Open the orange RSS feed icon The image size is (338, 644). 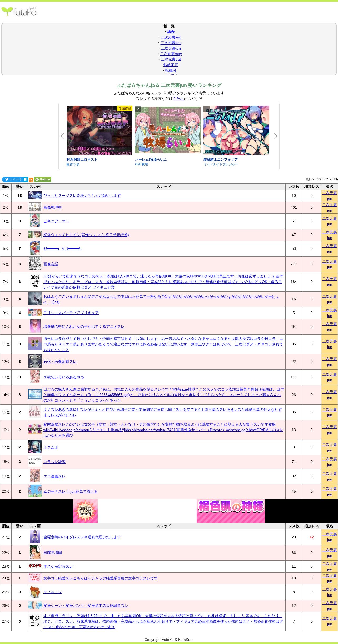pyautogui.click(x=31, y=180)
